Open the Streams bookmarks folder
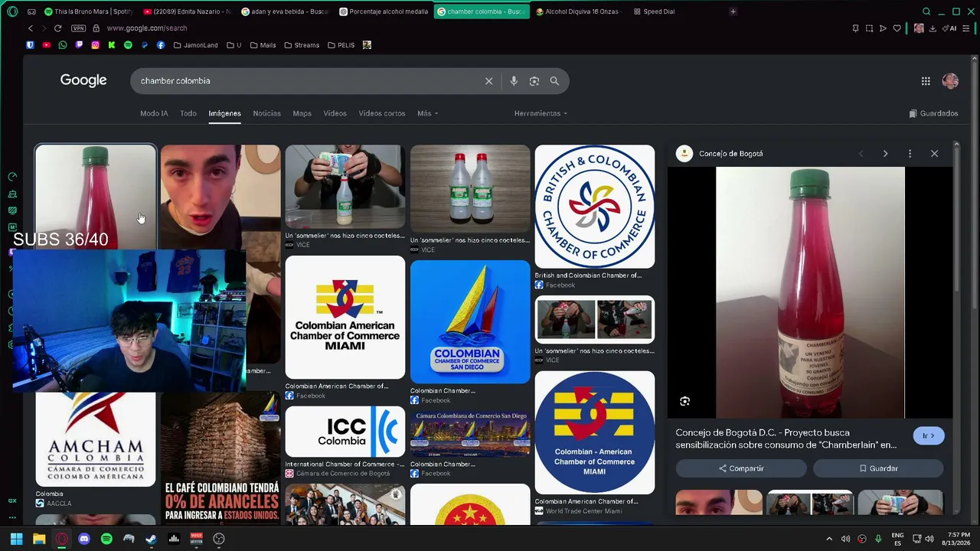This screenshot has width=980, height=551. click(302, 45)
